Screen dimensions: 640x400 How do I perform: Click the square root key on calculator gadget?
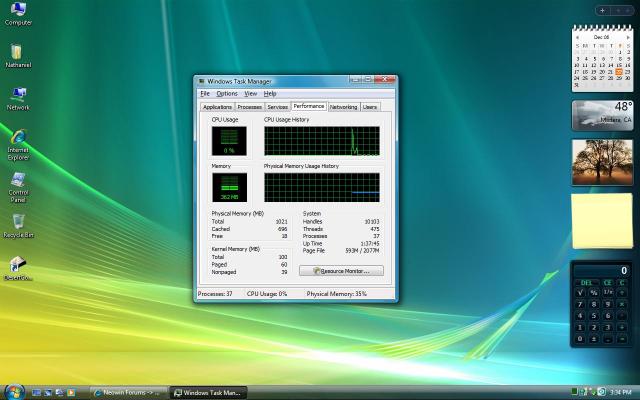580,292
